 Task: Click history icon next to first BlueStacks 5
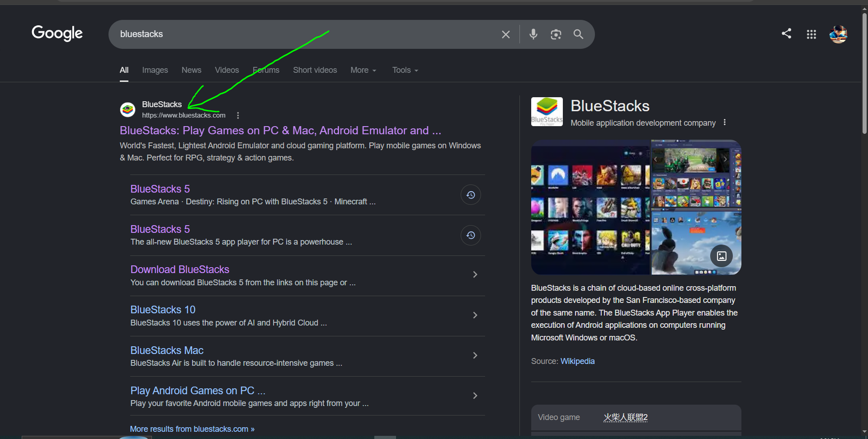tap(471, 195)
